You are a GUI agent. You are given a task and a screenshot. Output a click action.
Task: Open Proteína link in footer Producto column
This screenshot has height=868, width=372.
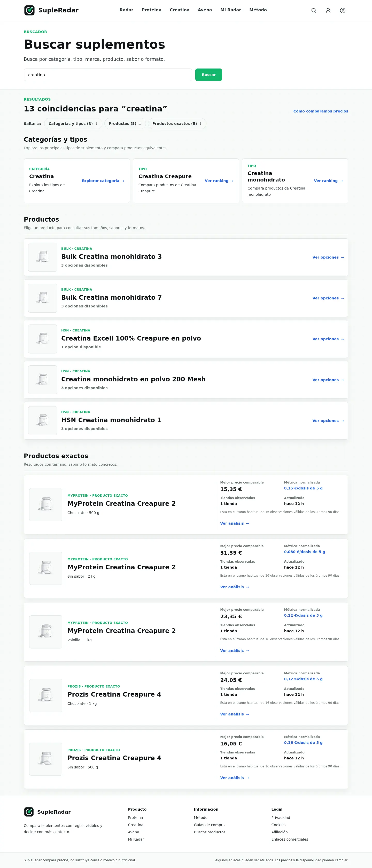click(135, 818)
